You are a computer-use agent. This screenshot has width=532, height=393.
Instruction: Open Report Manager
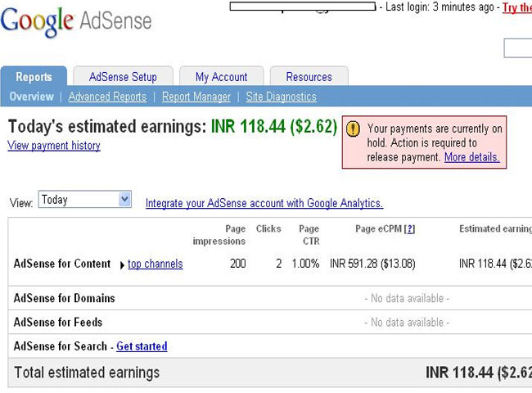[196, 97]
